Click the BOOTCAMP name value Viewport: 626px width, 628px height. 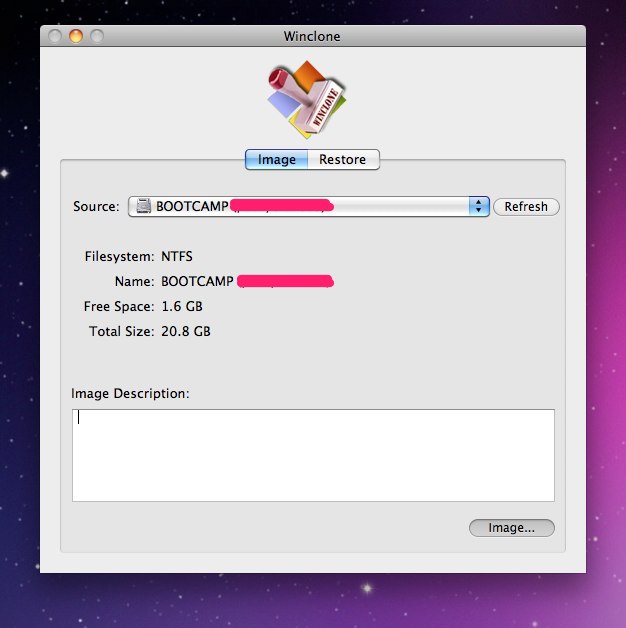tap(197, 281)
